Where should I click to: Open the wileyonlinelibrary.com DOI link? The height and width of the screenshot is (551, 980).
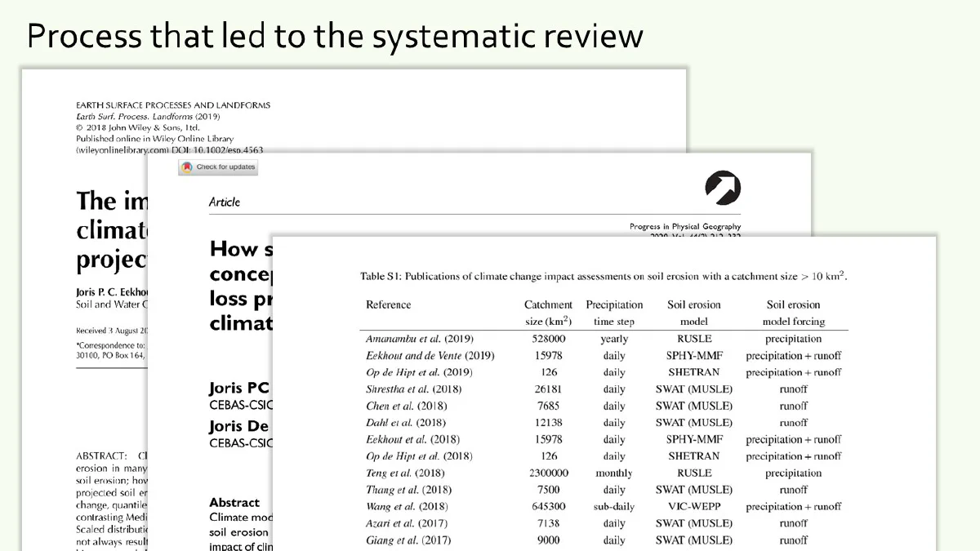pyautogui.click(x=170, y=150)
